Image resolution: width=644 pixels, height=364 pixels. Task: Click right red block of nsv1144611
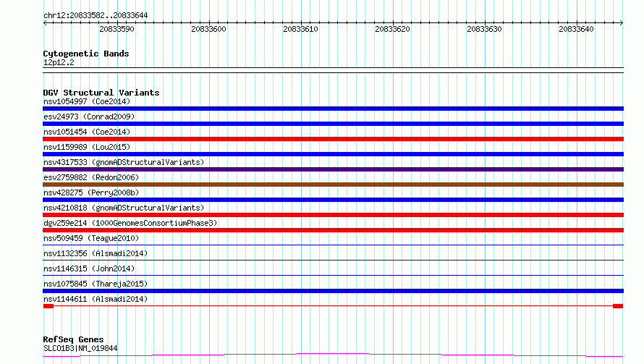(618, 306)
